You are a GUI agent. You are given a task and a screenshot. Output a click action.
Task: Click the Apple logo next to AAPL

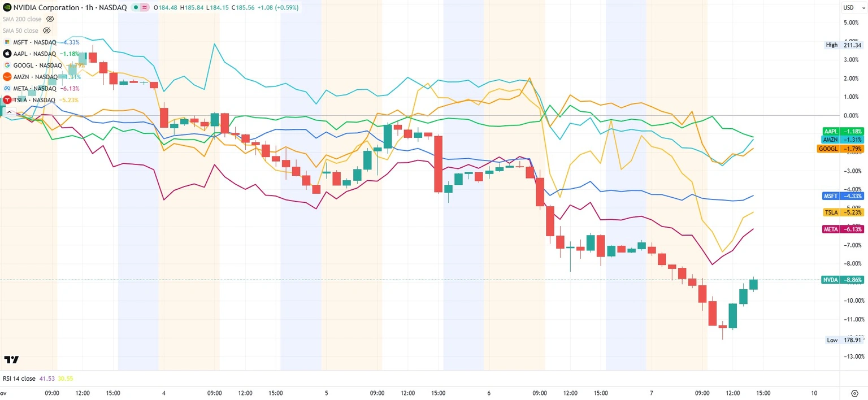click(7, 54)
